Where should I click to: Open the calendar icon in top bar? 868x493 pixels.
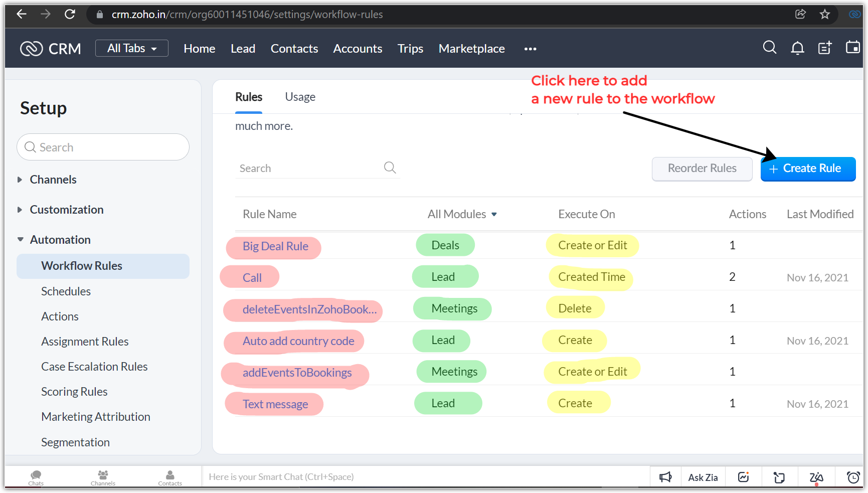click(x=852, y=48)
